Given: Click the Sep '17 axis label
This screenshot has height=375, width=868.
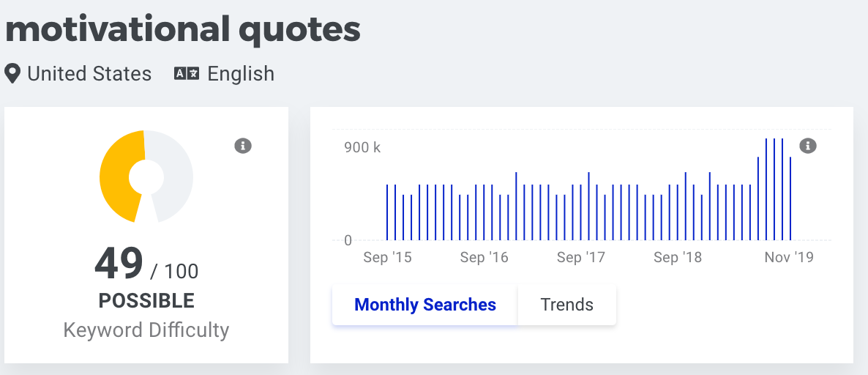Looking at the screenshot, I should 580,258.
